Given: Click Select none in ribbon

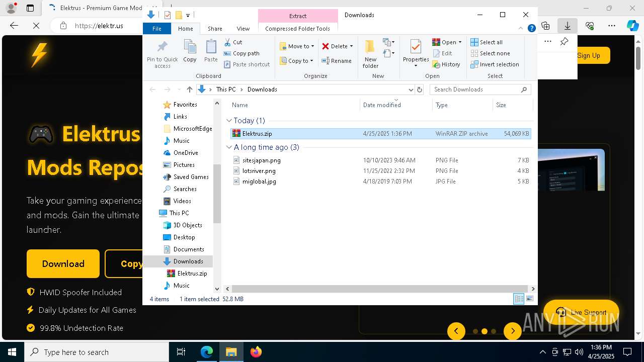Looking at the screenshot, I should point(490,53).
